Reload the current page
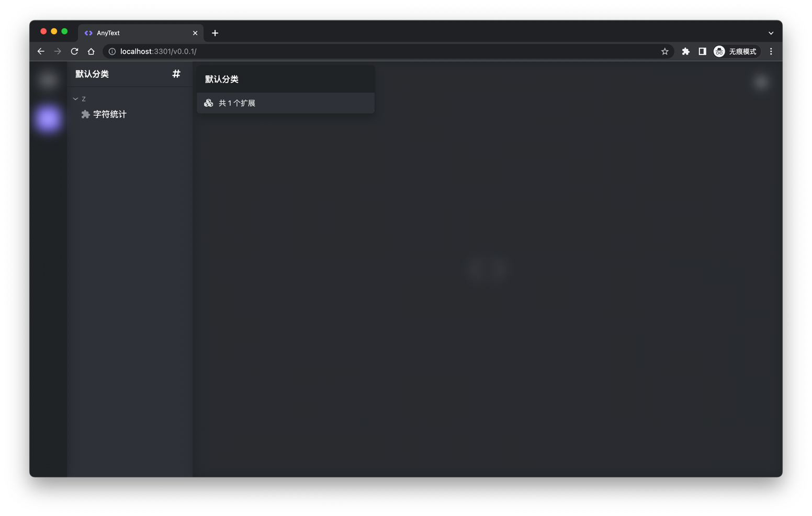Viewport: 812px width, 516px height. [x=74, y=51]
